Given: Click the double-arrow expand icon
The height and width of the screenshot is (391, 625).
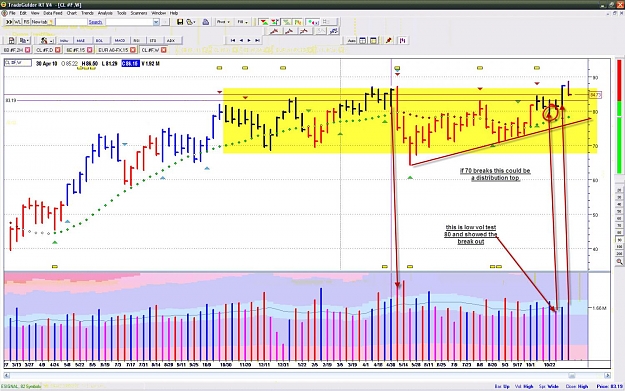Looking at the screenshot, I should click(x=9, y=22).
